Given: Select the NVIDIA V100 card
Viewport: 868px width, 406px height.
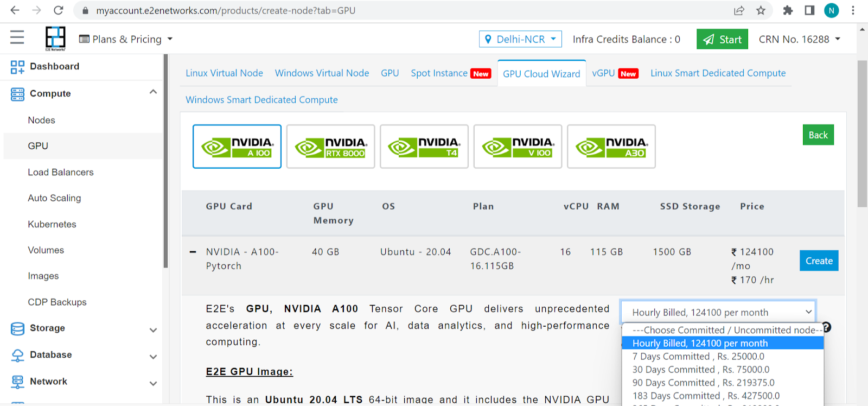Looking at the screenshot, I should 518,147.
